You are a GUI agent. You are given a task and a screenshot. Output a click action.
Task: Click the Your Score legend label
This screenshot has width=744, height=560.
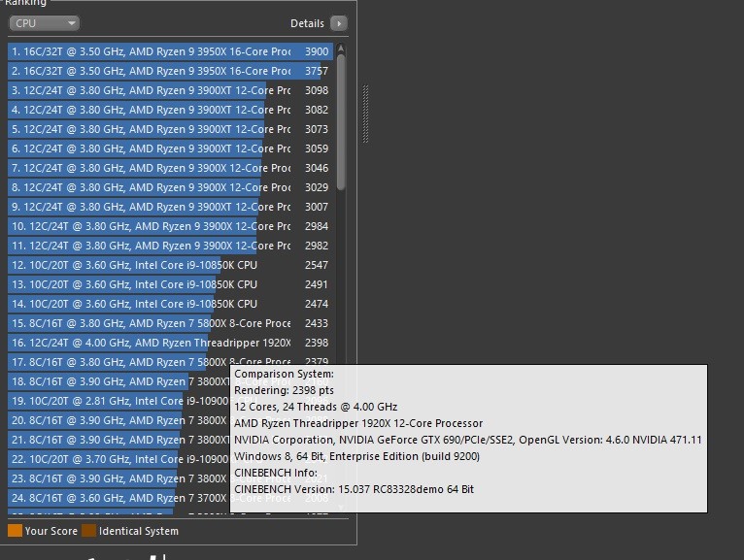51,532
